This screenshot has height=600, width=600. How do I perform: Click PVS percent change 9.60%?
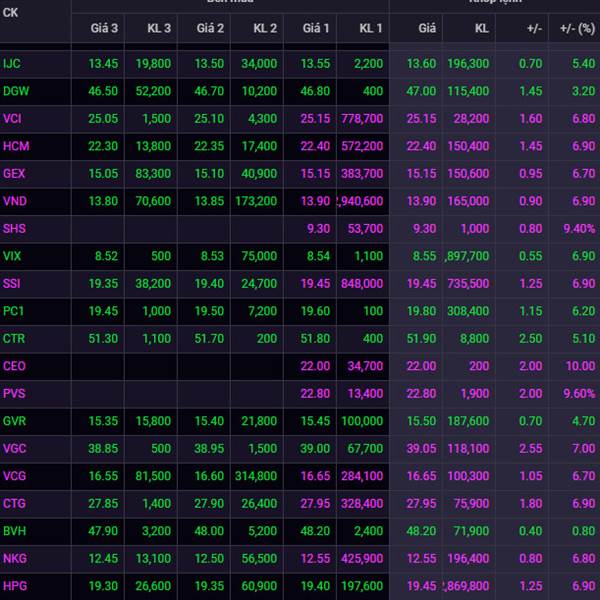(579, 394)
